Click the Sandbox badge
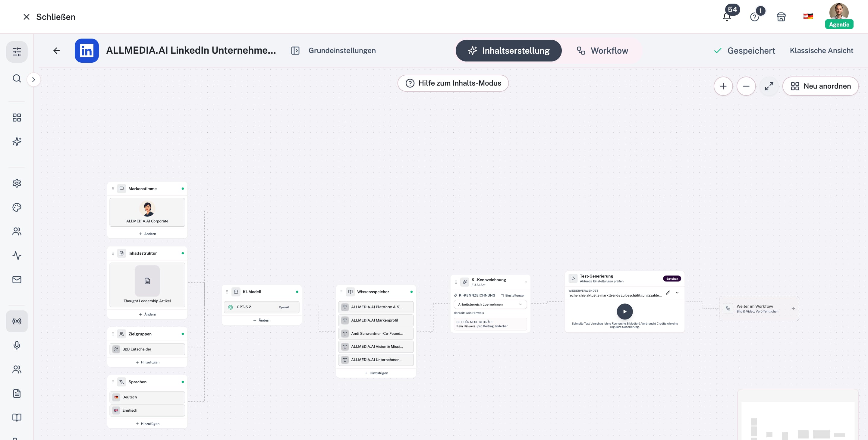868x440 pixels. (672, 278)
